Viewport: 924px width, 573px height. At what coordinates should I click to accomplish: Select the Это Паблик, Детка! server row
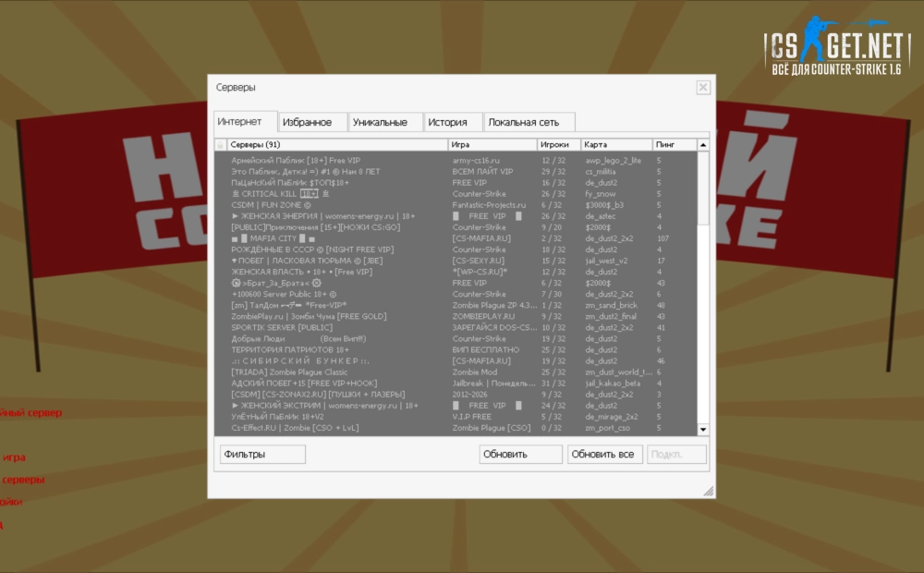pos(456,172)
